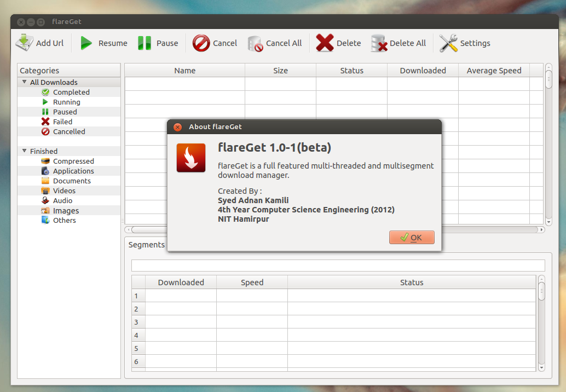The height and width of the screenshot is (392, 566).
Task: Click the Delete All toolbar icon
Action: tap(379, 42)
